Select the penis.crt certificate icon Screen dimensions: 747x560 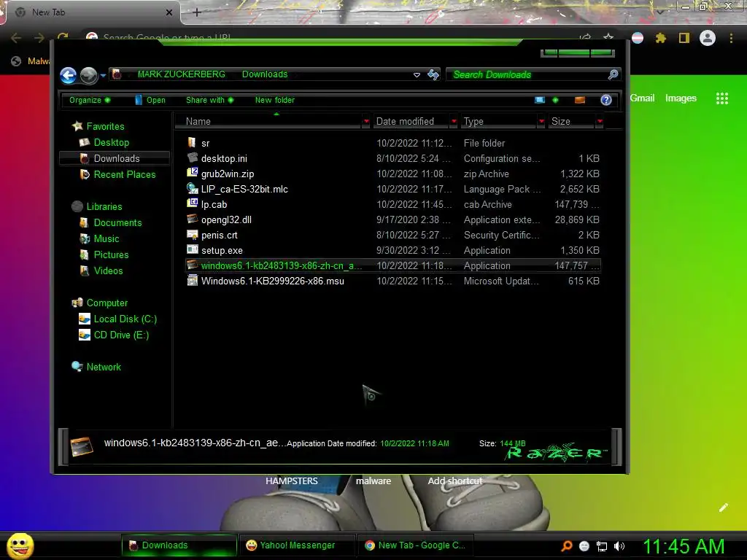[x=192, y=234]
